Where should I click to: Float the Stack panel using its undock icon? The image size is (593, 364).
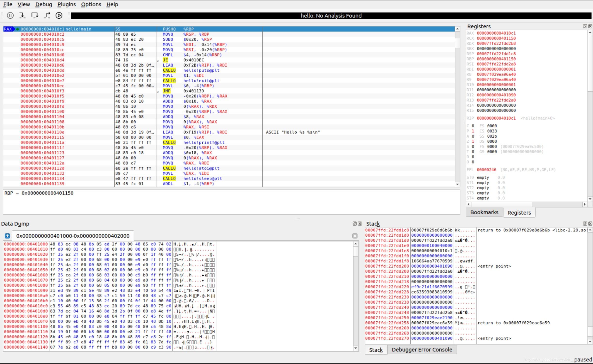point(585,224)
